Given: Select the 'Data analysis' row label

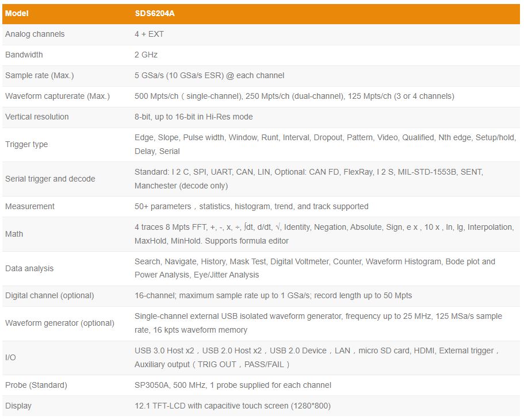Looking at the screenshot, I should [x=29, y=269].
